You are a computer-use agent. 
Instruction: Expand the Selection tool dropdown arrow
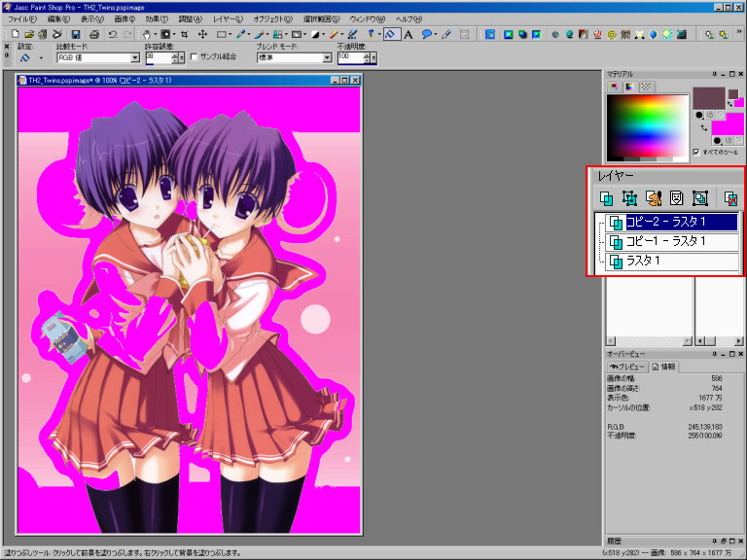click(x=230, y=34)
